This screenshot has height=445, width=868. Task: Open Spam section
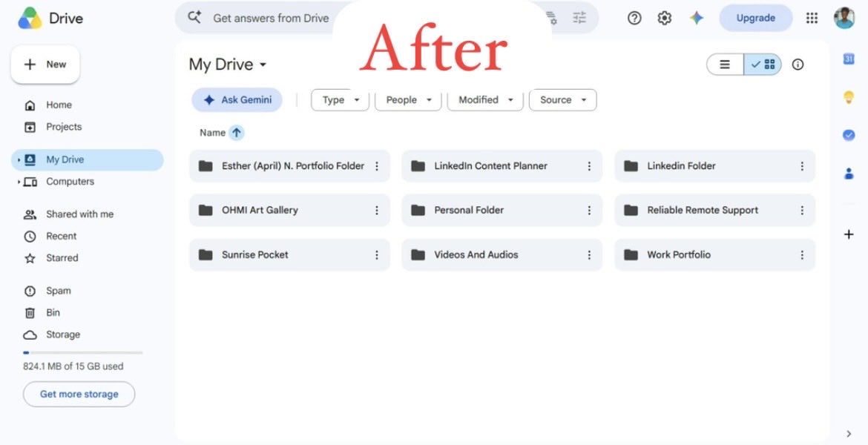pyautogui.click(x=58, y=291)
